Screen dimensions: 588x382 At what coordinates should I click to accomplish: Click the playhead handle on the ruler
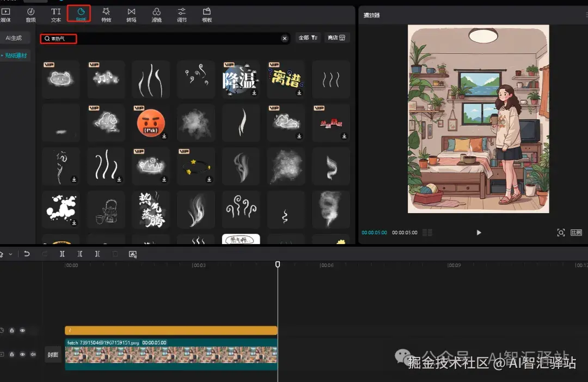click(278, 264)
